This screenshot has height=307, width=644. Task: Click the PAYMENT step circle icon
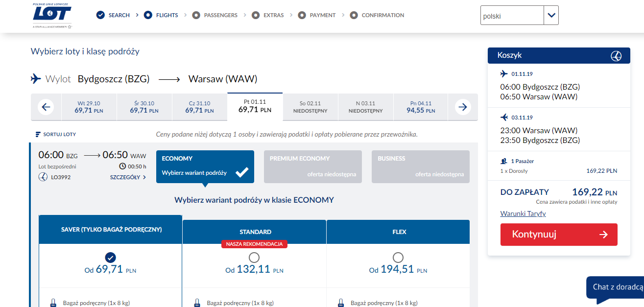pos(302,15)
